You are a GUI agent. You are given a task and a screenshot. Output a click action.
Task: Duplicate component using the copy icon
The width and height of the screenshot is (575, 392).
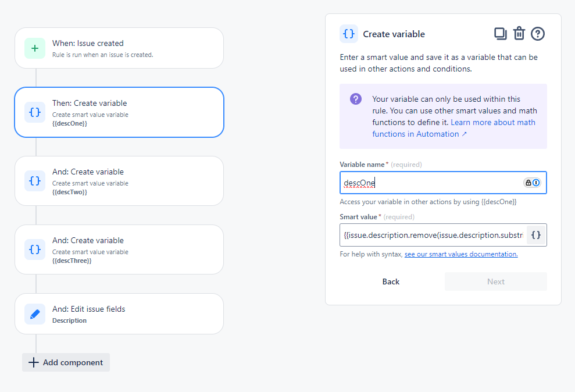[501, 34]
